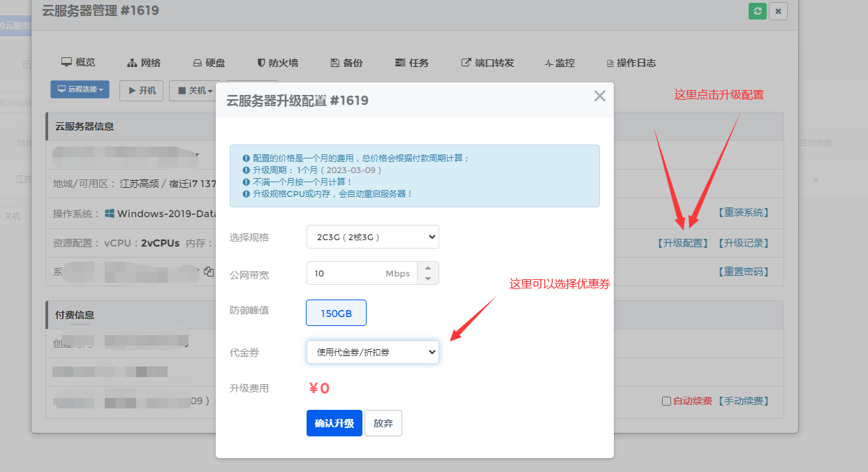Open the 监控 monitoring tab
Image resolution: width=868 pixels, height=472 pixels.
point(559,63)
